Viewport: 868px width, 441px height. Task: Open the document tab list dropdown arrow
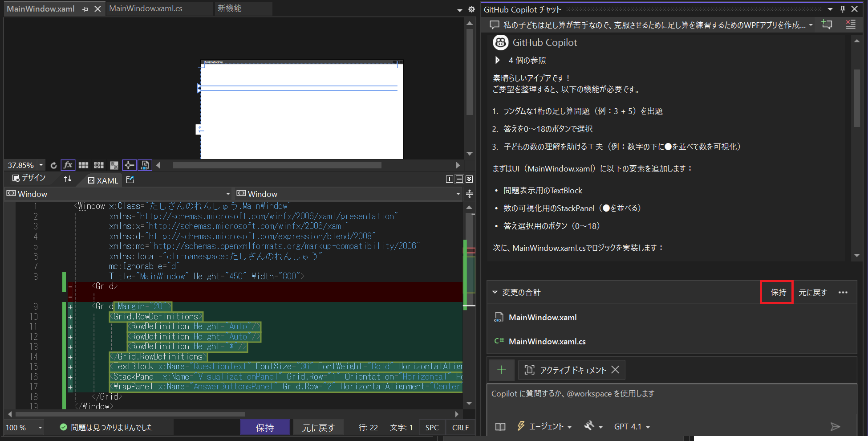point(460,10)
